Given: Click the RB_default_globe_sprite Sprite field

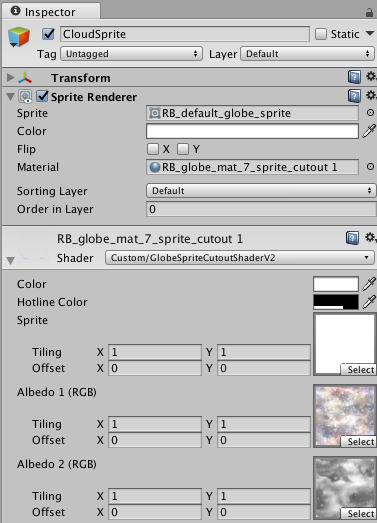Looking at the screenshot, I should click(x=252, y=113).
